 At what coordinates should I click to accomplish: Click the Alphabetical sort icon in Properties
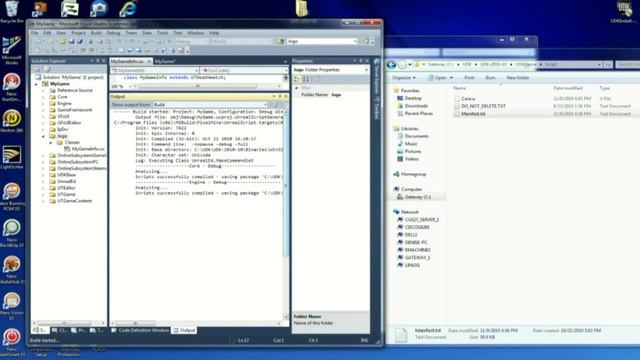pyautogui.click(x=307, y=79)
